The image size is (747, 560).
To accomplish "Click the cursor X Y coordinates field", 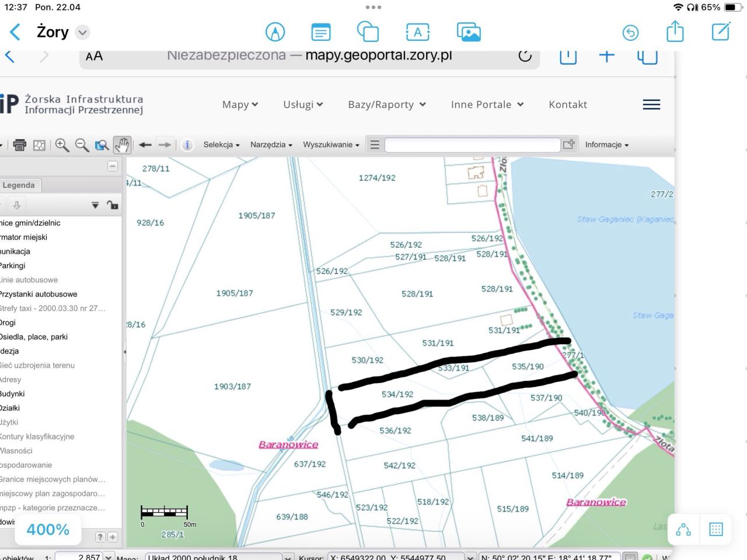I will (x=396, y=557).
